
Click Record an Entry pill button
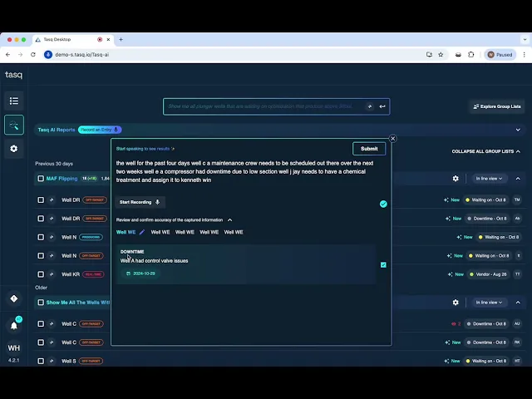[100, 130]
